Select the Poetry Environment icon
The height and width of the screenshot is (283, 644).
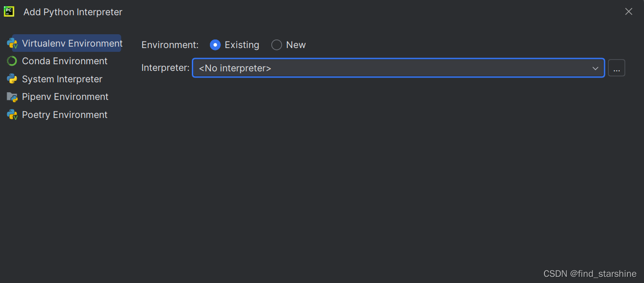[12, 115]
